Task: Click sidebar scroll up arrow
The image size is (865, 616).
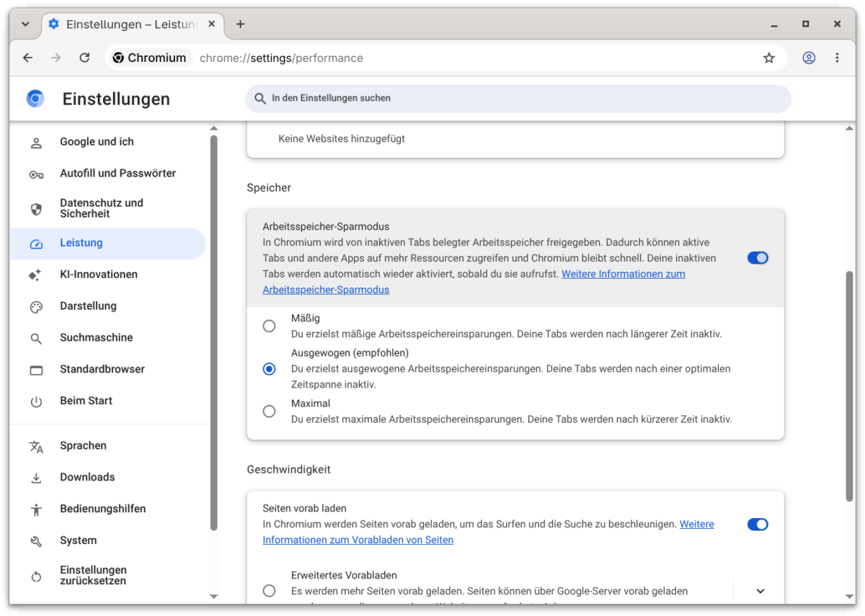Action: pos(213,129)
